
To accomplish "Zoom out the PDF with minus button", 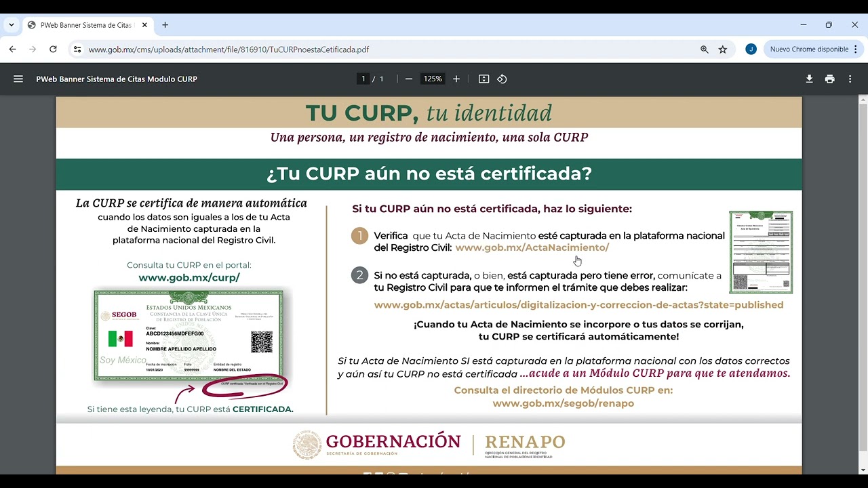I will click(x=409, y=79).
